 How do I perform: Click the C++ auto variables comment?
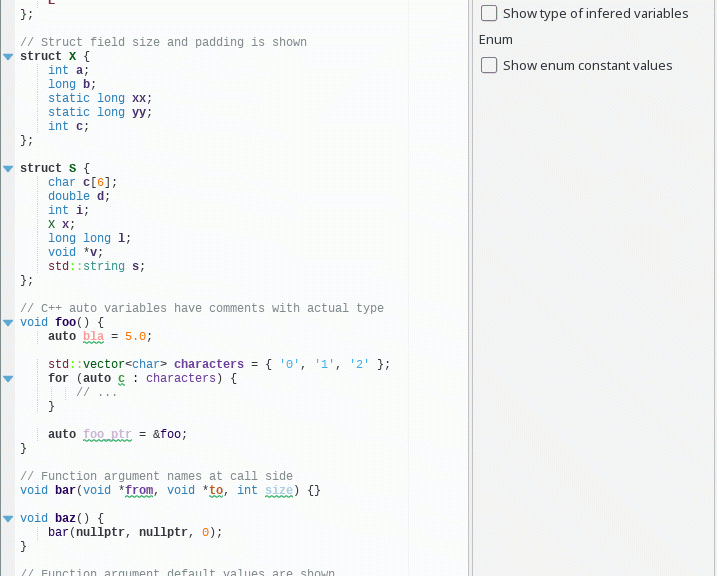click(x=201, y=308)
